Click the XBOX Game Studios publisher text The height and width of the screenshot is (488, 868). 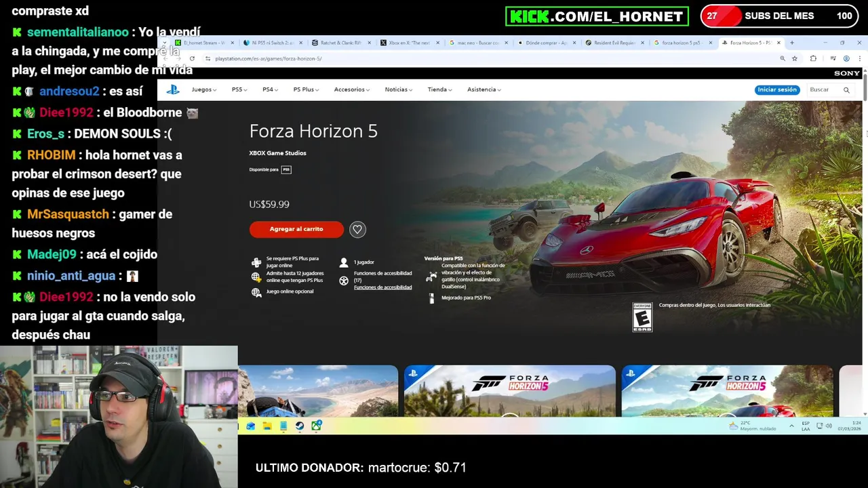[x=277, y=153]
